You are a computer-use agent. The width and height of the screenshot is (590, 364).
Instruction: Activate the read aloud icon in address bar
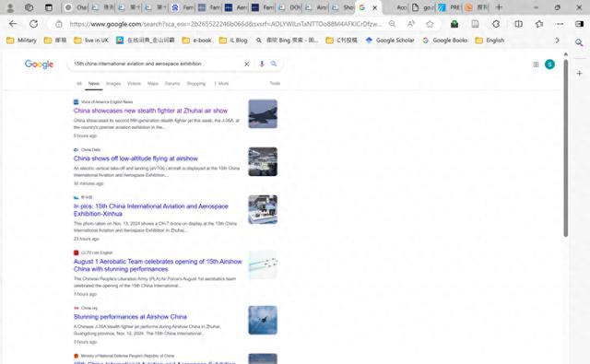[x=411, y=24]
